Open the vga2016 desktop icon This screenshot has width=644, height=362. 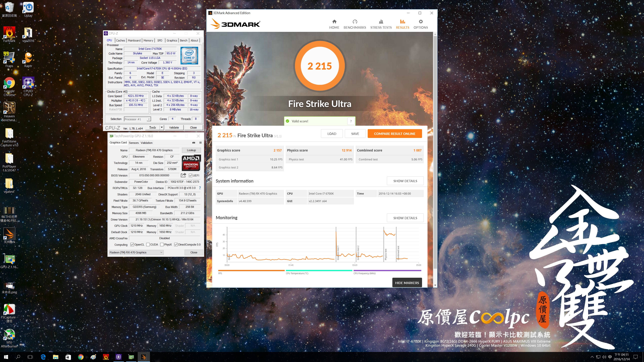[28, 35]
